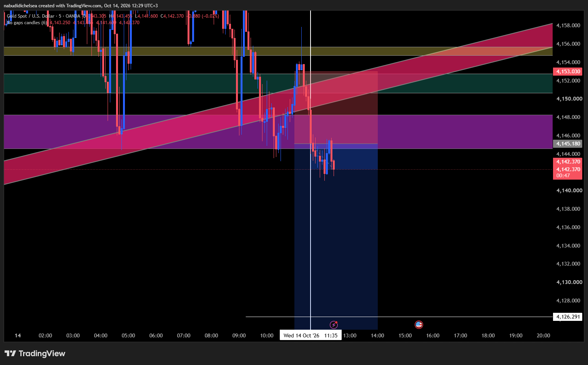Click the low value L4,141.600 in the legend

click(x=146, y=16)
